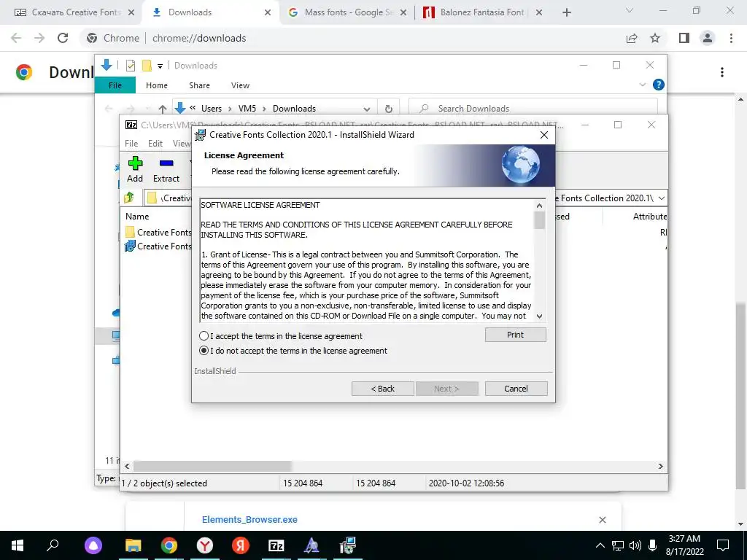Screen dimensions: 747x560
Task: Open taskbar search magnifier
Action: (x=53, y=545)
